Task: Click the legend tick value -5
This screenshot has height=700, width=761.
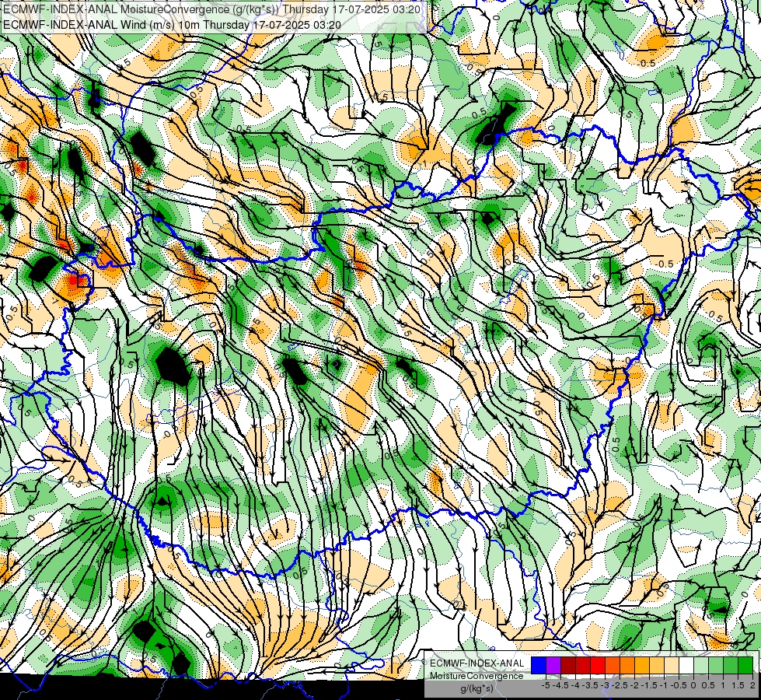Action: (546, 685)
